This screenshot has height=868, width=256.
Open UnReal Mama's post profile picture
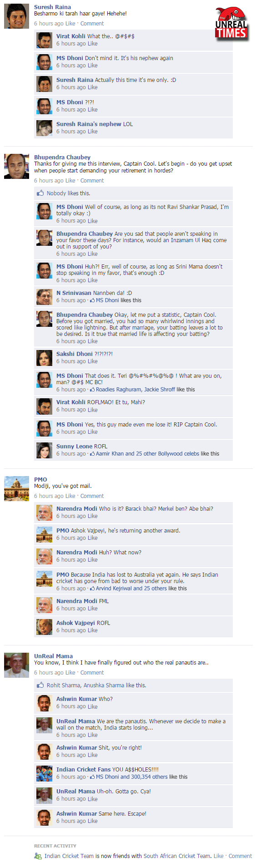(16, 665)
